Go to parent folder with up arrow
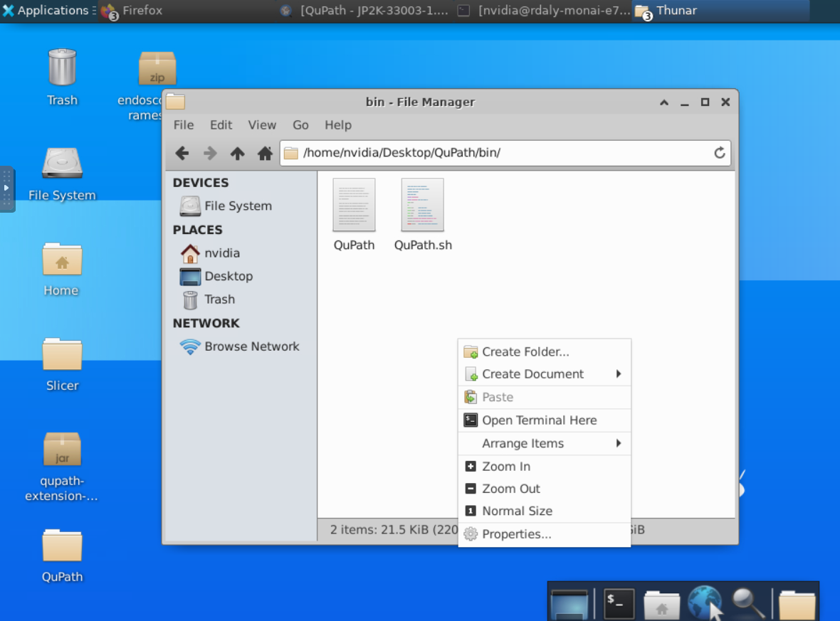The width and height of the screenshot is (840, 621). click(x=237, y=153)
